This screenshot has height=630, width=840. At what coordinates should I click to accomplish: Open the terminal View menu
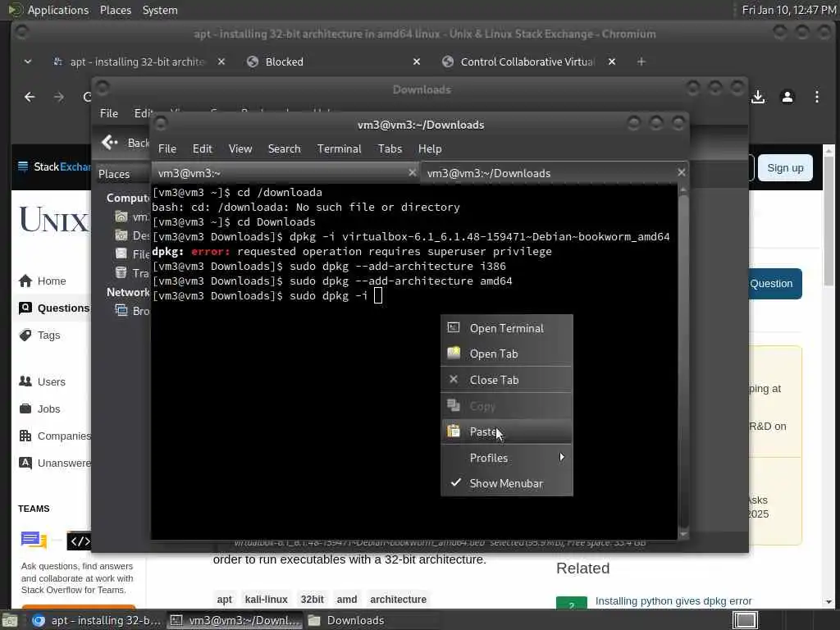(240, 149)
